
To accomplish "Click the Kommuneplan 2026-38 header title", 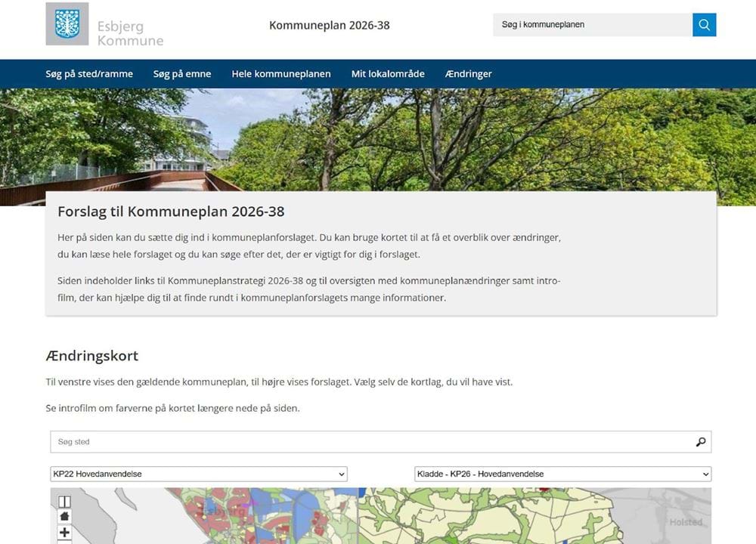I will pos(330,25).
